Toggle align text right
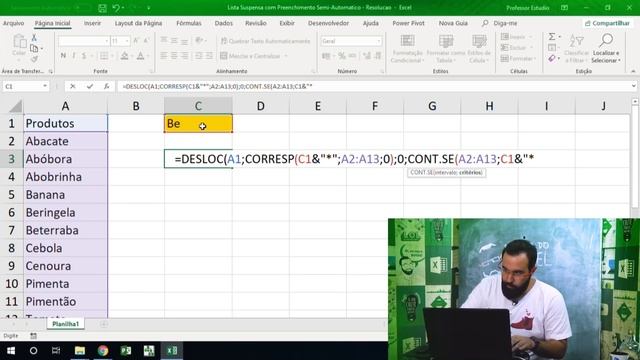This screenshot has height=360, width=640. [184, 56]
